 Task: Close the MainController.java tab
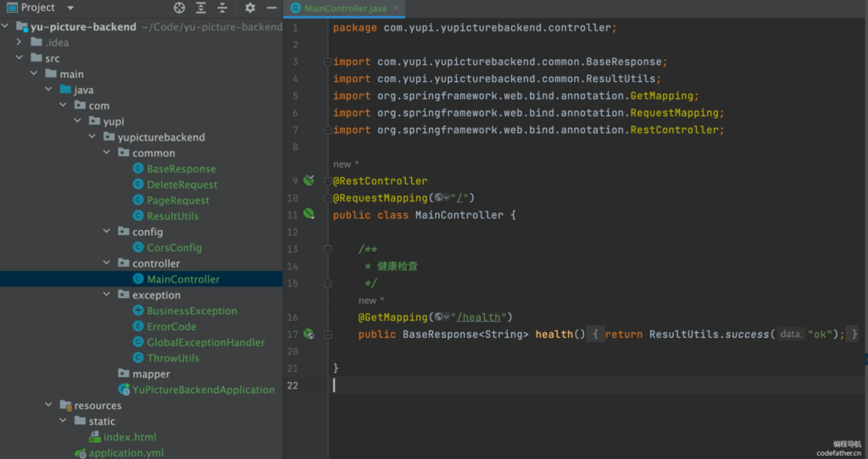pyautogui.click(x=397, y=8)
